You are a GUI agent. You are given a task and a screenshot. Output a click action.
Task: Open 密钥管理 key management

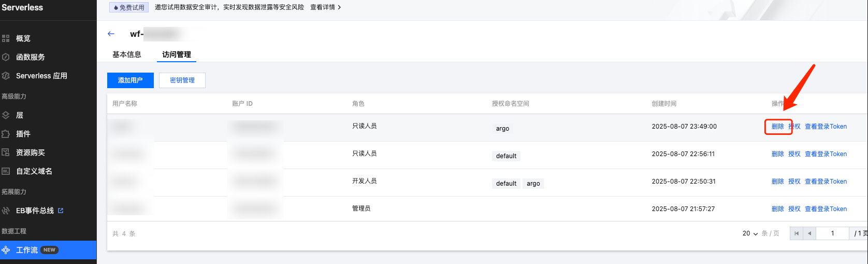click(182, 80)
